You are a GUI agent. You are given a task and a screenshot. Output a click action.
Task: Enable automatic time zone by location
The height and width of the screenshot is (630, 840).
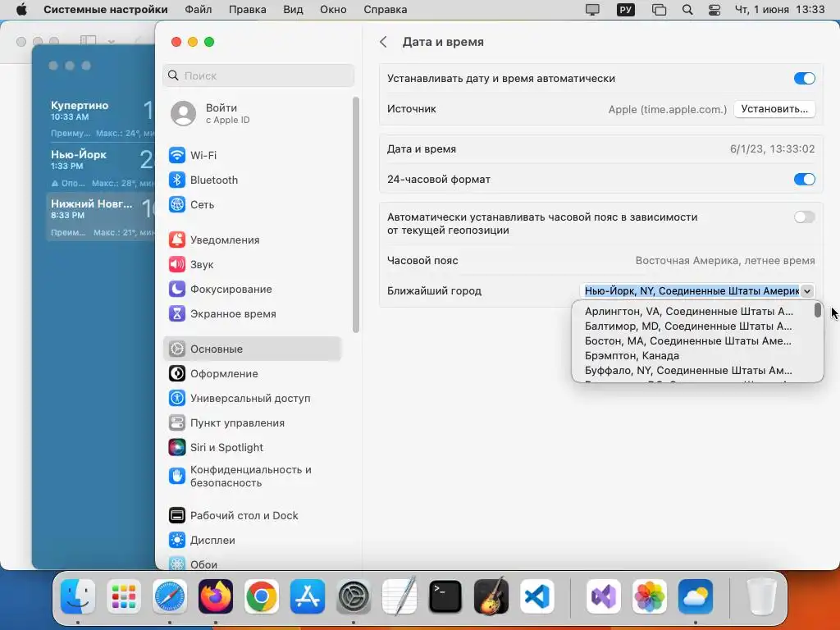804,217
